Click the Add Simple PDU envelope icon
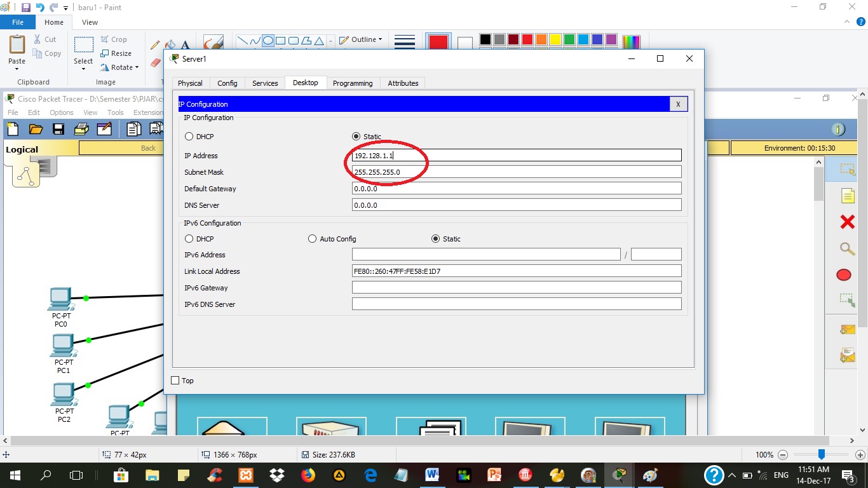The height and width of the screenshot is (488, 868). pyautogui.click(x=847, y=329)
